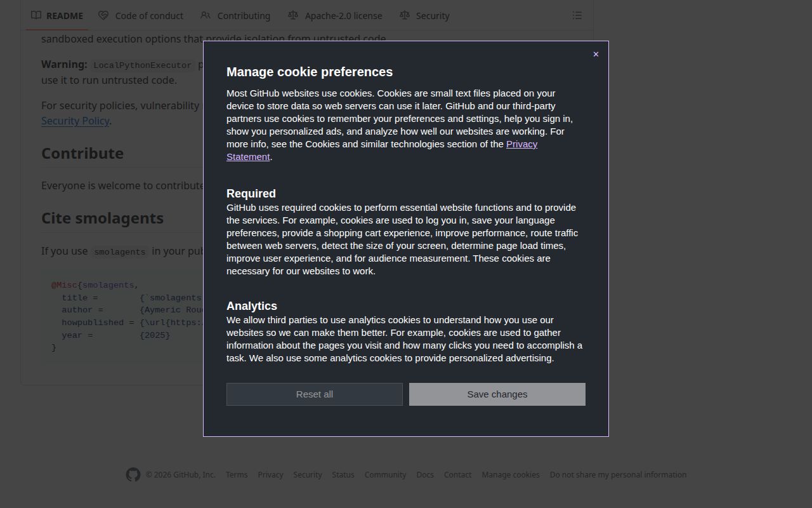Open the Privacy footer link
Screen dimensions: 812x508
[x=270, y=474]
